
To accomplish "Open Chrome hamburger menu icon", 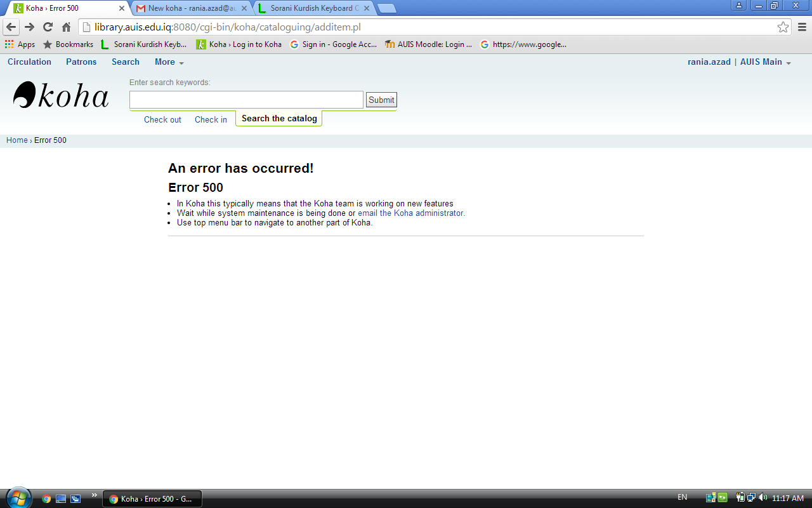I will (x=802, y=27).
